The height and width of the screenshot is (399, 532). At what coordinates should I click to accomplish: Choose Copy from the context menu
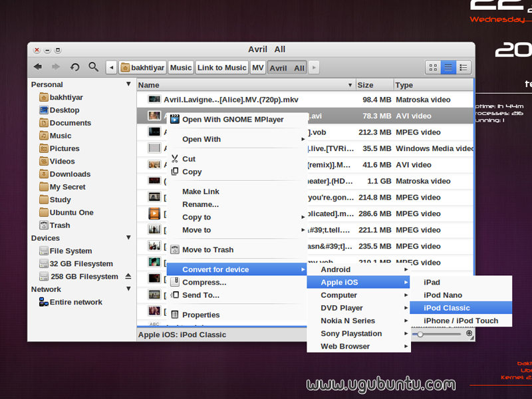(237, 172)
